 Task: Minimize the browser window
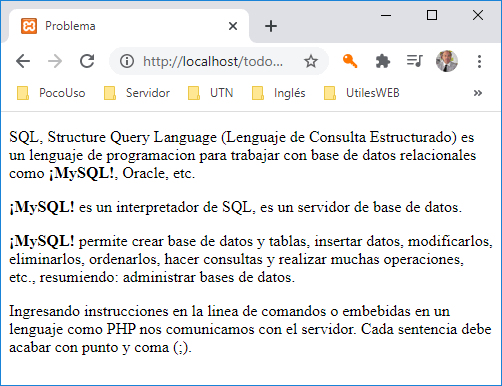[x=386, y=15]
